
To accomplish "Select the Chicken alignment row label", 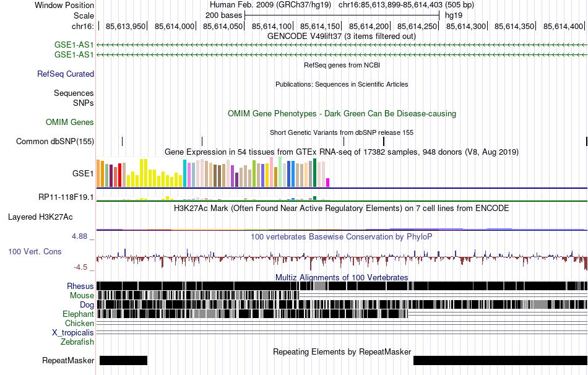I will (79, 323).
